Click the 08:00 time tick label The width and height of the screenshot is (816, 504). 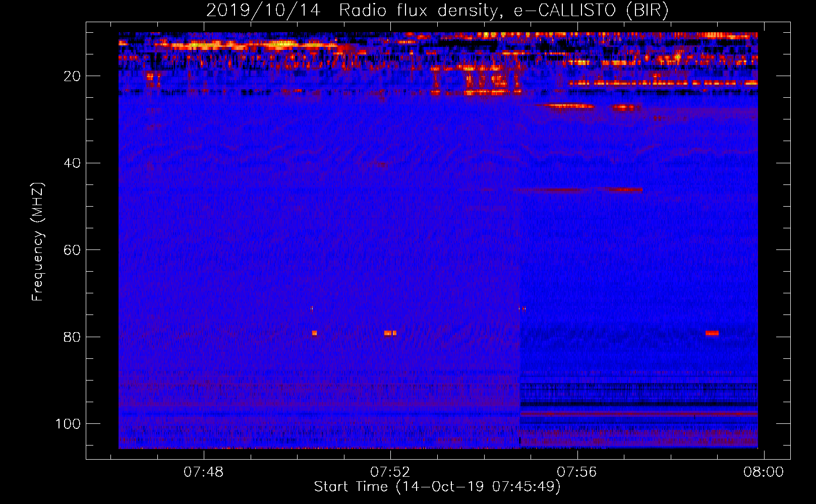764,472
